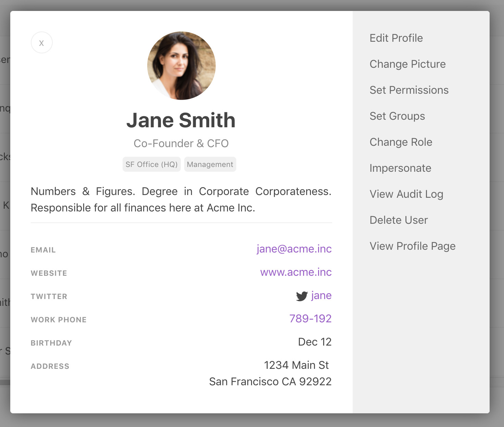
Task: Click the 1234 Main St address text
Action: coord(296,365)
